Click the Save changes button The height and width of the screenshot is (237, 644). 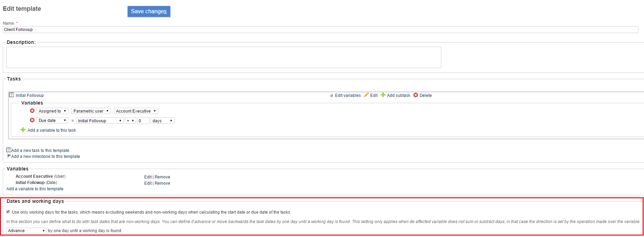point(149,12)
